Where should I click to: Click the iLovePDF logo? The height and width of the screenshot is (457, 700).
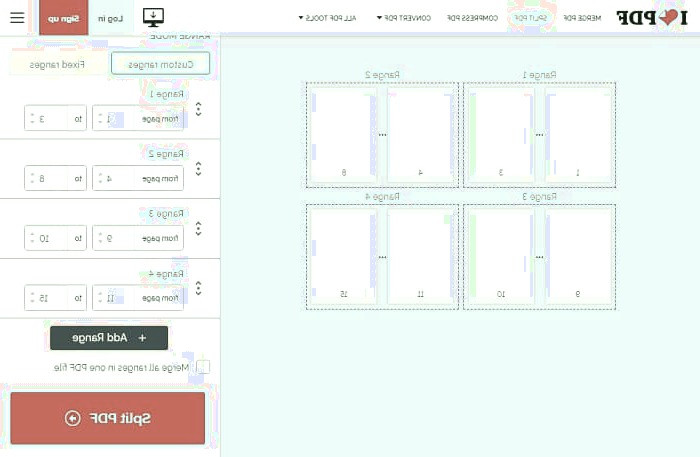point(651,17)
